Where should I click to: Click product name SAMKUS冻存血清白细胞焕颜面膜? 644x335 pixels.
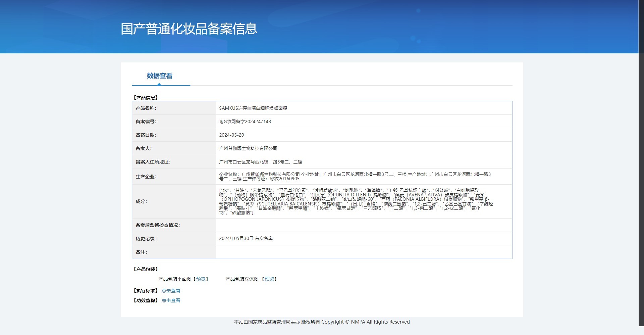pyautogui.click(x=253, y=108)
